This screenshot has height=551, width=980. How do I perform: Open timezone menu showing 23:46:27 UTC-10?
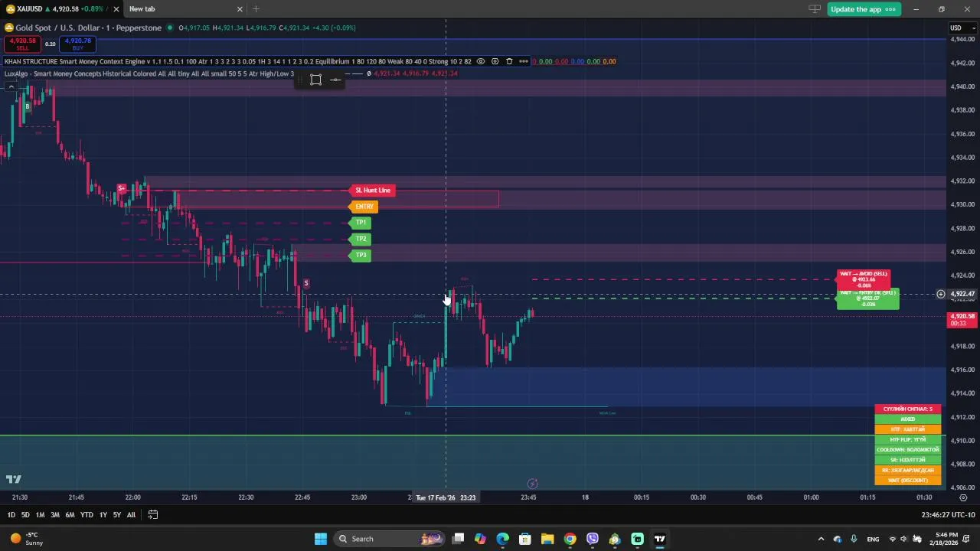click(x=948, y=515)
